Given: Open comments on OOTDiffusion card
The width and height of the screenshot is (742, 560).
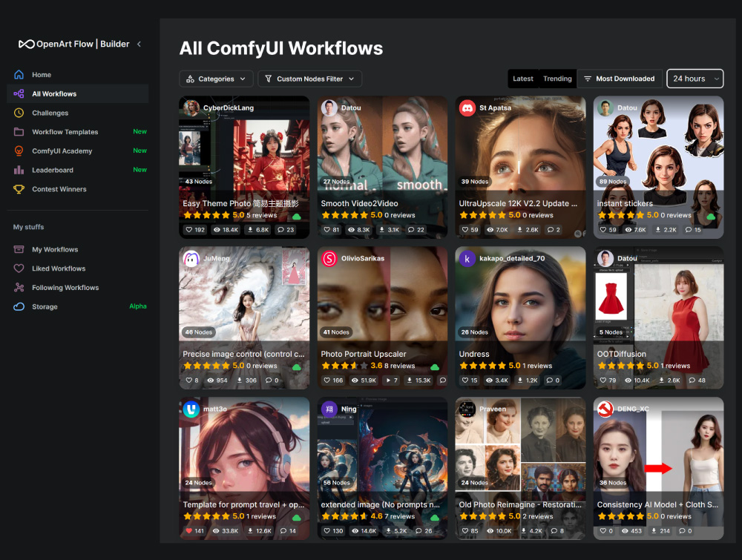Looking at the screenshot, I should coord(697,381).
